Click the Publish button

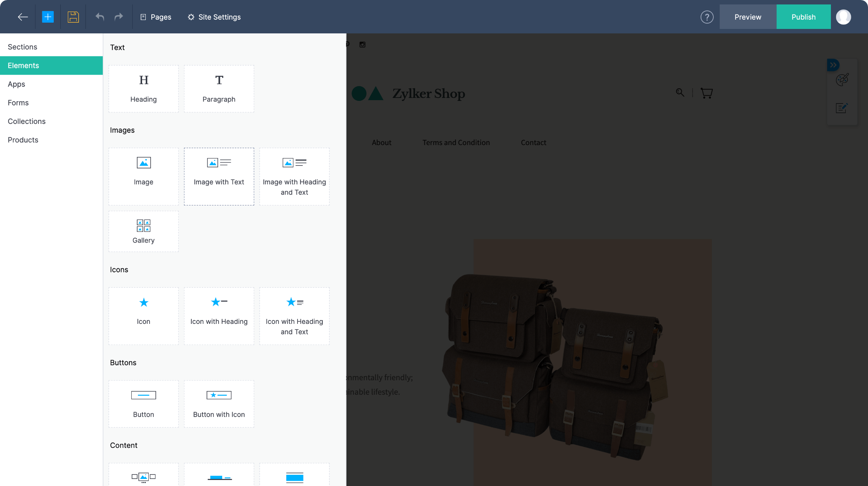(803, 17)
